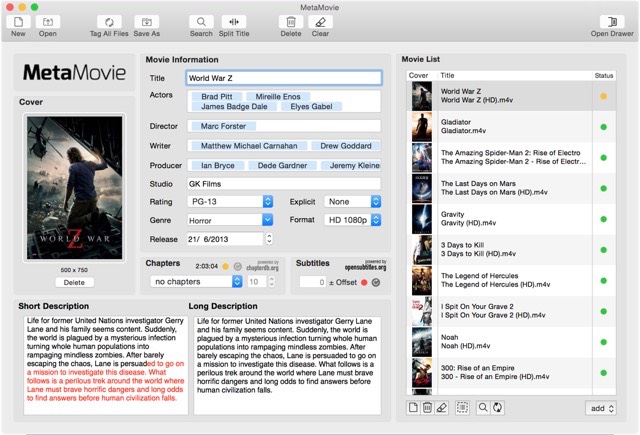
Task: Click the World War Z cover image
Action: coord(74,188)
